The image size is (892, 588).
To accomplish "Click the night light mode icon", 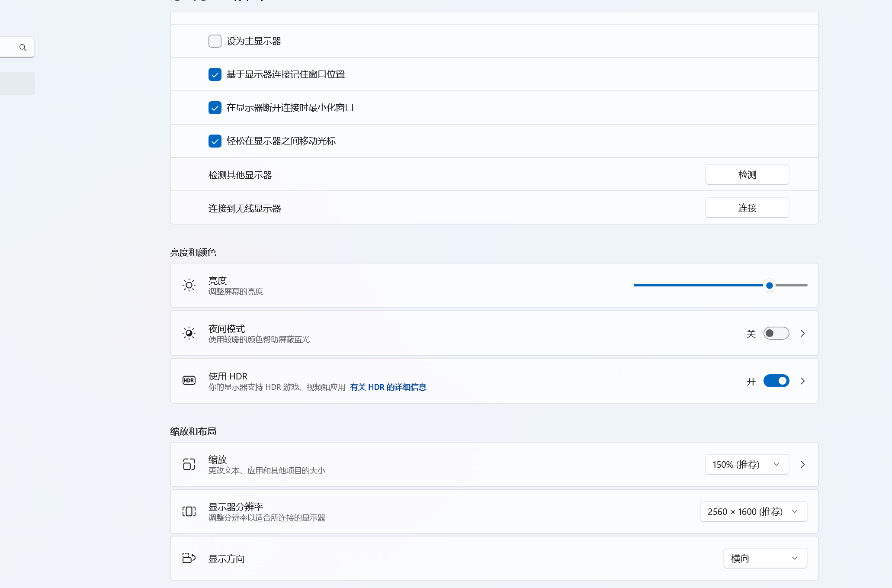I will point(189,333).
